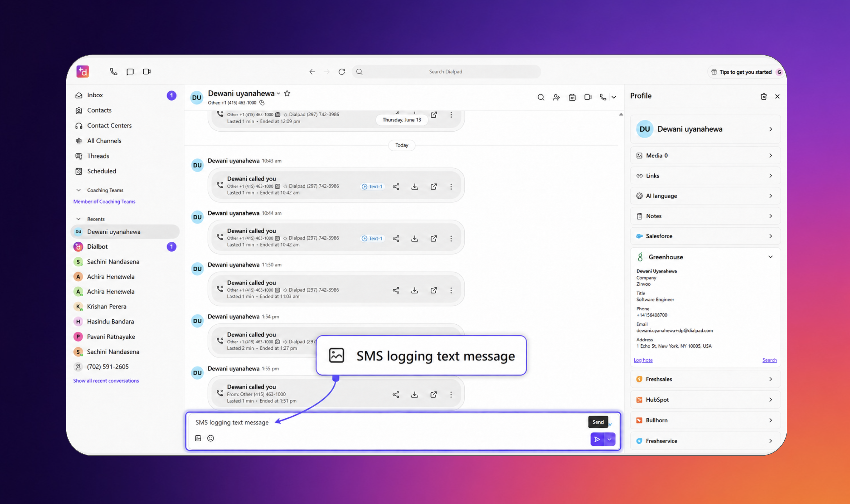Image resolution: width=850 pixels, height=504 pixels.
Task: Open Krishan Perera conversation
Action: 125,306
